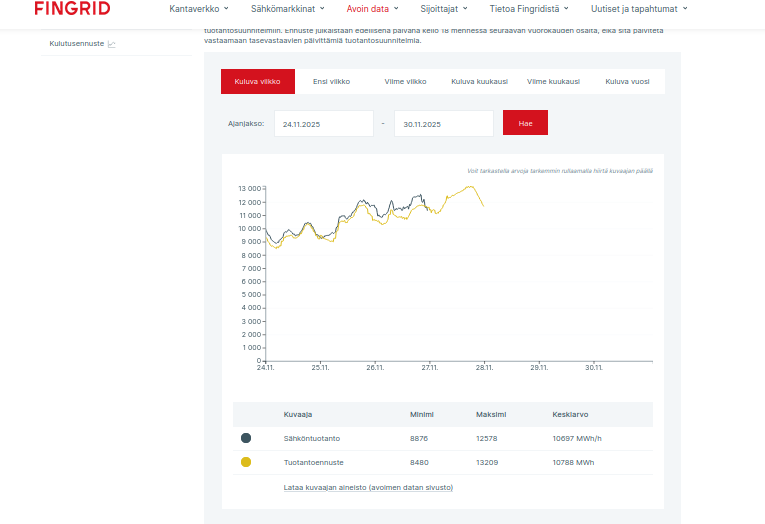This screenshot has width=765, height=524.
Task: Click the dark Sähköntuotanto legend dot
Action: click(246, 438)
